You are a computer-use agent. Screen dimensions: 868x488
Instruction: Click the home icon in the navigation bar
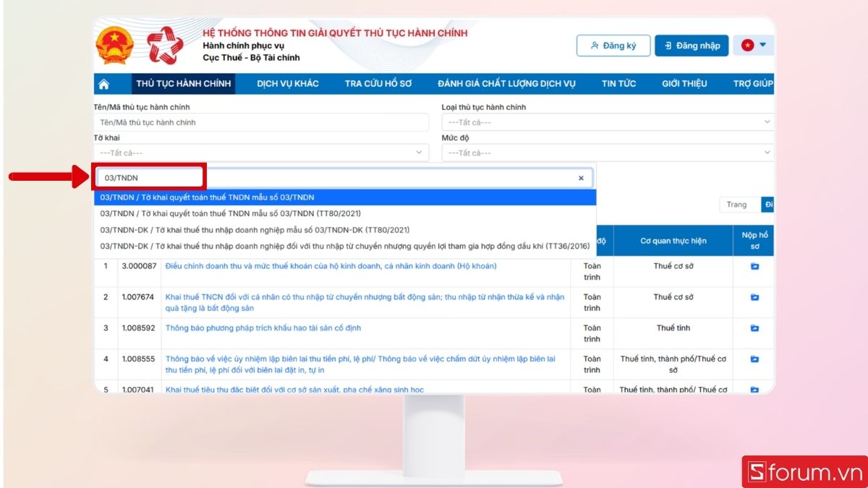pyautogui.click(x=106, y=83)
